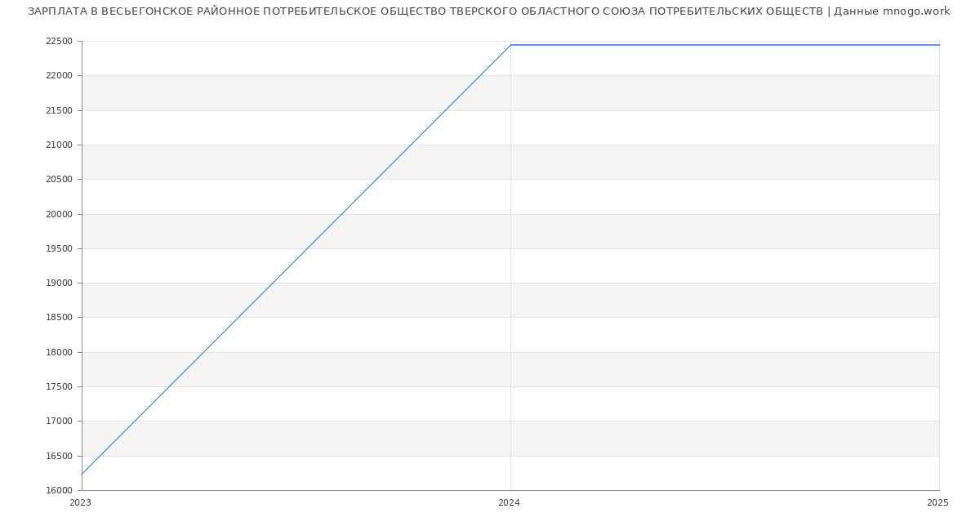Screen dimensions: 980x531
Task: Click the 16000 y-axis label
Action: [60, 491]
